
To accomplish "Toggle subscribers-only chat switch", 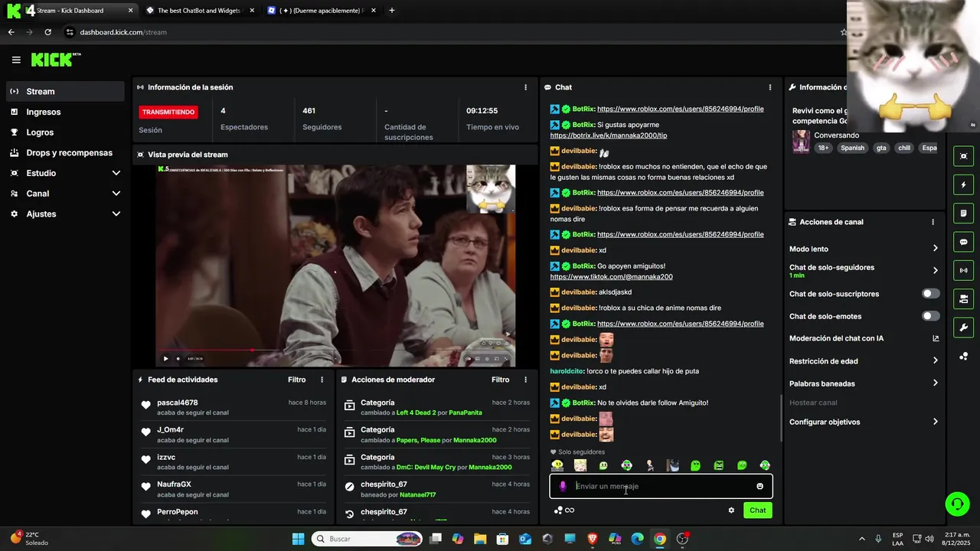I will pos(930,294).
